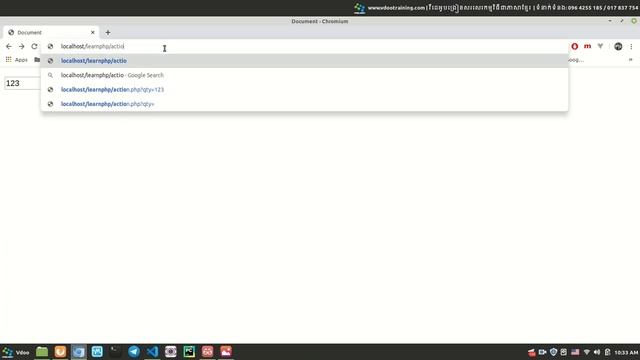
Task: Open the volume control tray icon
Action: pyautogui.click(x=597, y=352)
